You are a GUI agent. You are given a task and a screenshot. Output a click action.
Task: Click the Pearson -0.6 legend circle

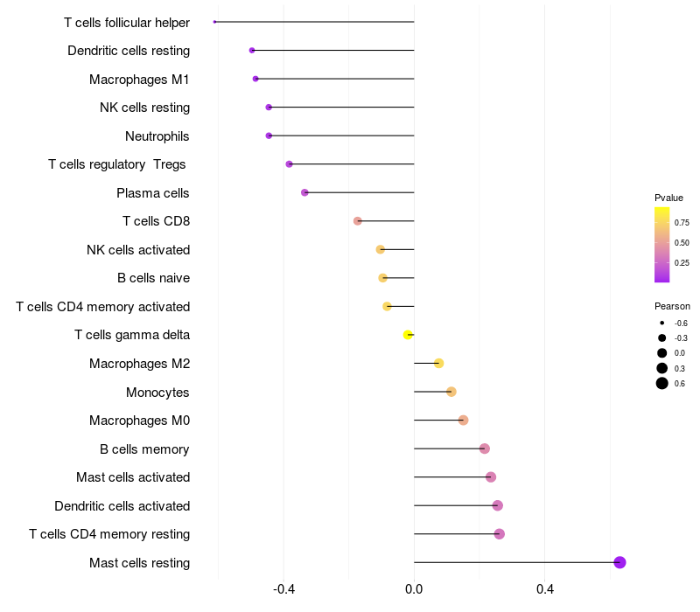(x=661, y=323)
